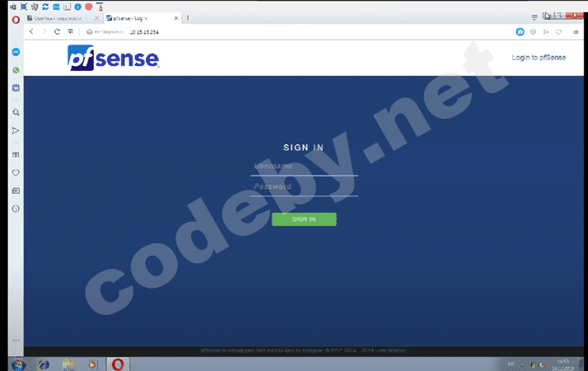The width and height of the screenshot is (588, 371).
Task: Open Speed Dial grid in sidebar
Action: tap(16, 155)
